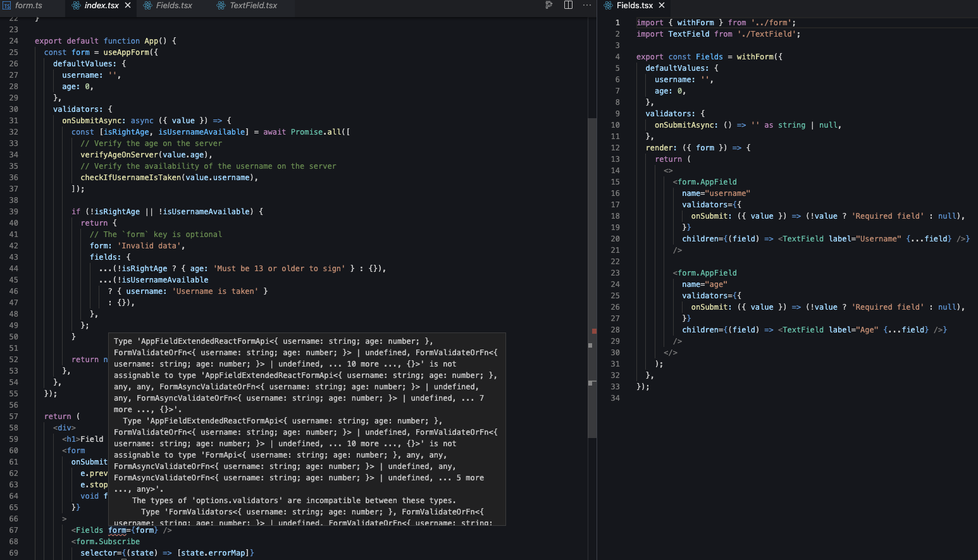
Task: Place cursor on useAppForm call
Action: click(x=126, y=52)
